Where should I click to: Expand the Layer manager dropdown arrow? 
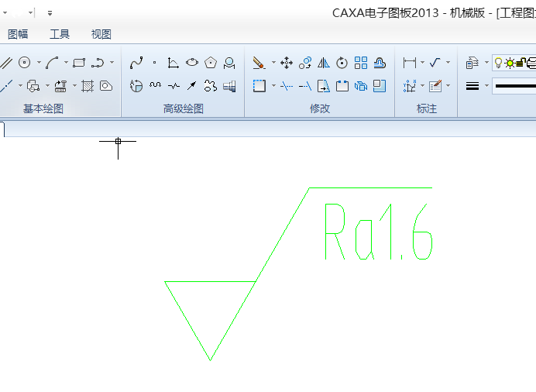pos(486,63)
